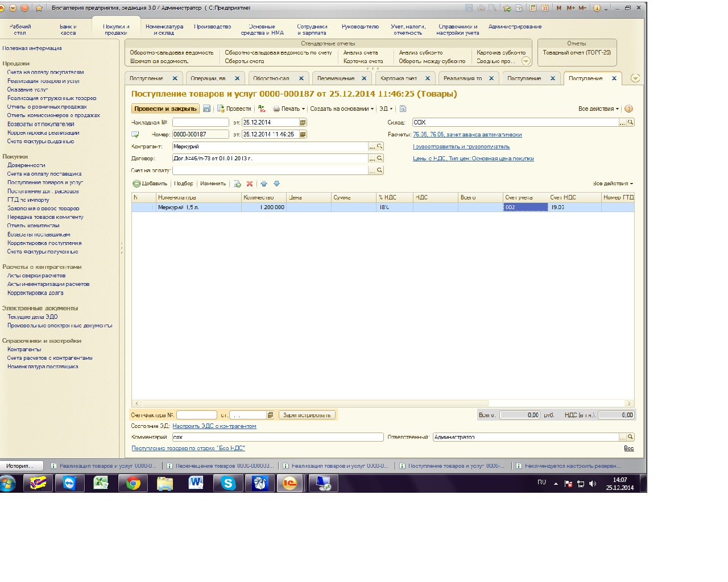Save the document with the diskette icon

tap(206, 109)
